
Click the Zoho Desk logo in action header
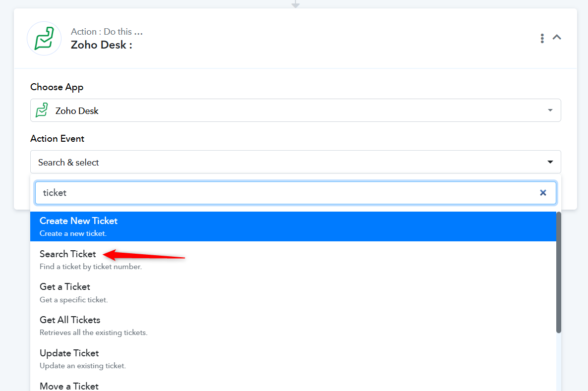click(x=44, y=38)
